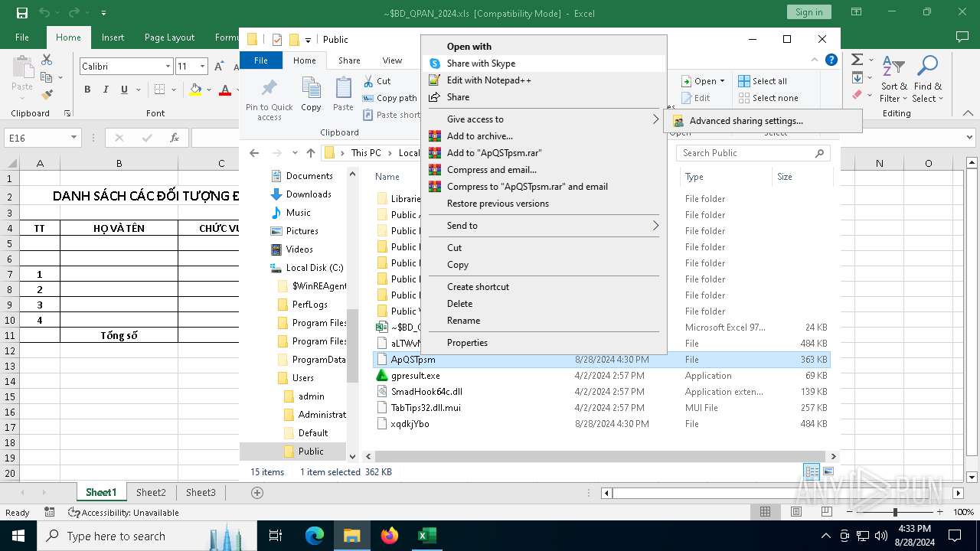The height and width of the screenshot is (551, 980).
Task: Choose Edit with Notepad++ entry
Action: coord(488,80)
